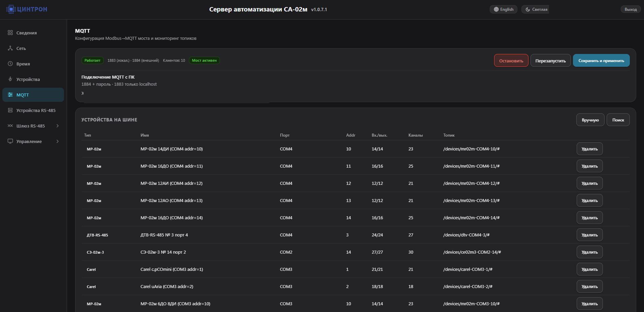Click the Устройства RS-485 server icon

tap(10, 110)
